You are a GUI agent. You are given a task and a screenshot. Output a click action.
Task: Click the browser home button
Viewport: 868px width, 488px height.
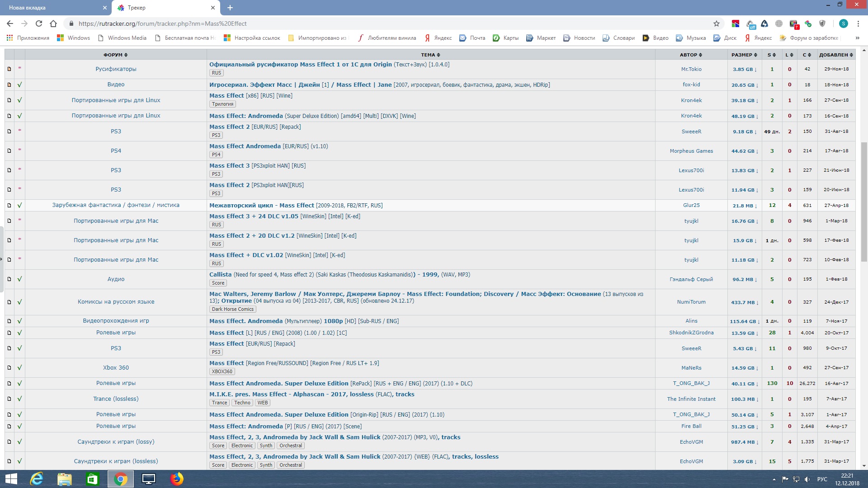[x=53, y=23]
